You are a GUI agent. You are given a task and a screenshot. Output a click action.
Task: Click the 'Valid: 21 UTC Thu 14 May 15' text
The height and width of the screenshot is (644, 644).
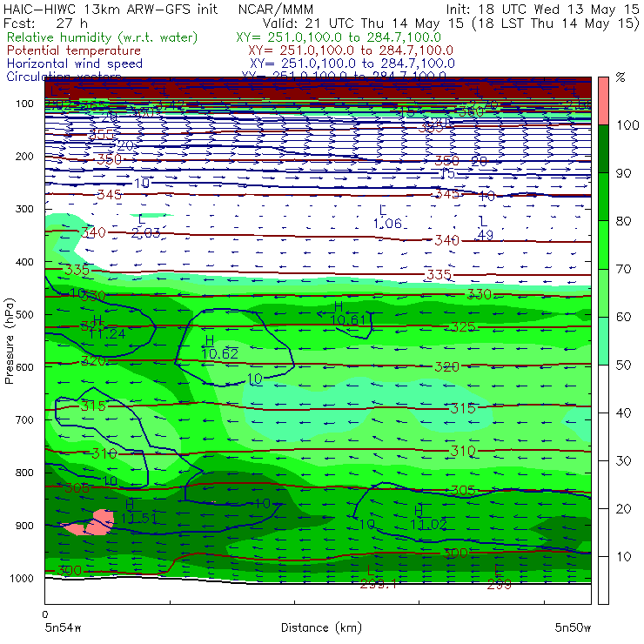click(x=363, y=23)
